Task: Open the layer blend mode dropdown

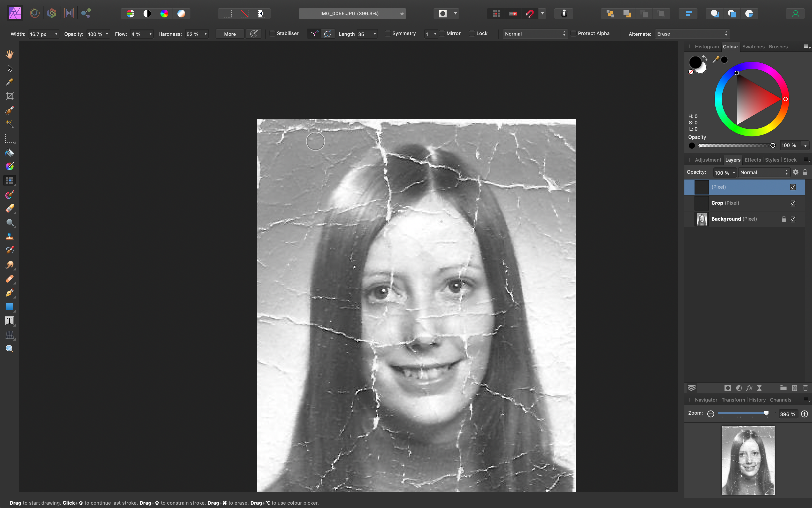Action: click(764, 172)
